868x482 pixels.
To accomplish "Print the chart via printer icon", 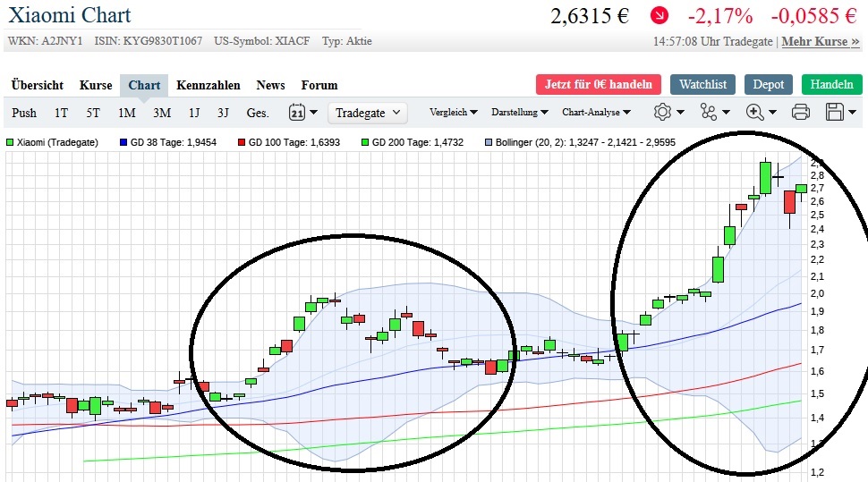I will coord(801,113).
